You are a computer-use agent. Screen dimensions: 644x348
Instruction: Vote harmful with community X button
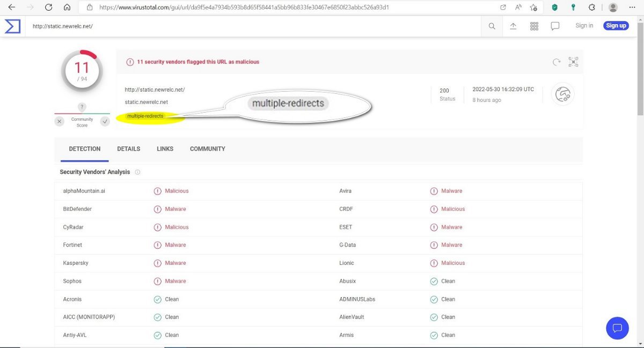coord(60,122)
